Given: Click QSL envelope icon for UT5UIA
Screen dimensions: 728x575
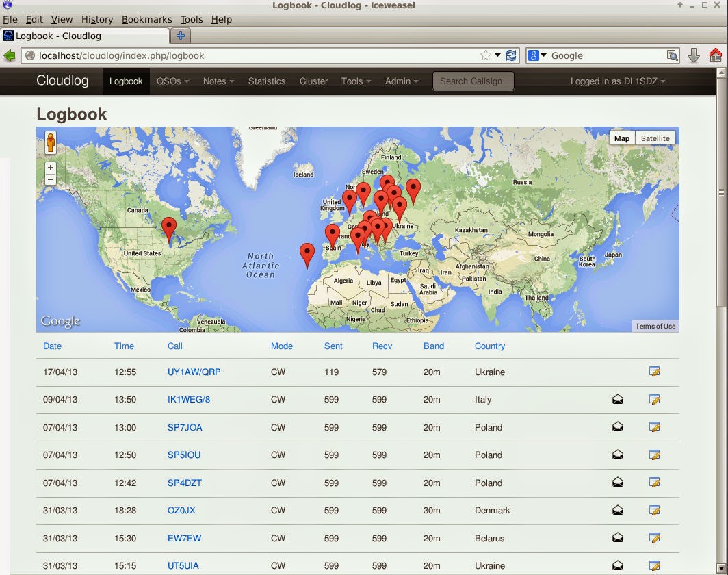Looking at the screenshot, I should (x=617, y=565).
